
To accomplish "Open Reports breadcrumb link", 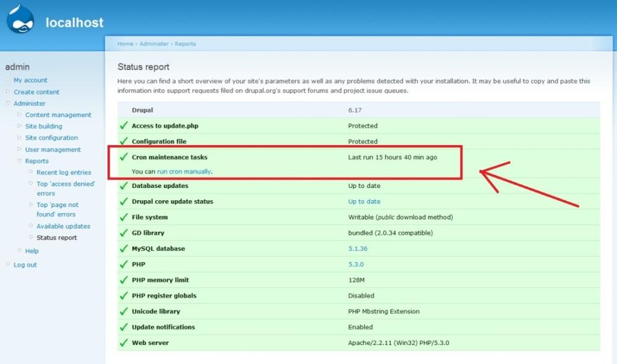I will pos(185,44).
